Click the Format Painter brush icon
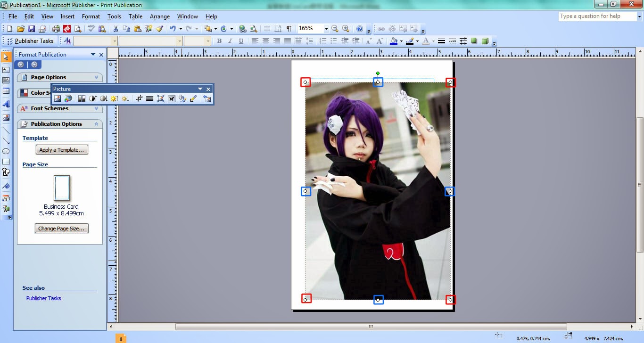 [159, 29]
